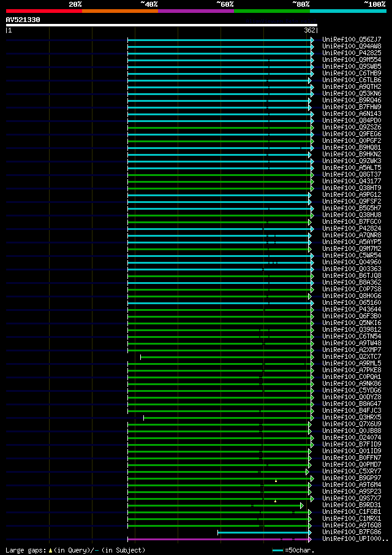Click the UniRef100_B9HQ81 entry
The height and width of the screenshot is (555, 392).
coord(352,148)
